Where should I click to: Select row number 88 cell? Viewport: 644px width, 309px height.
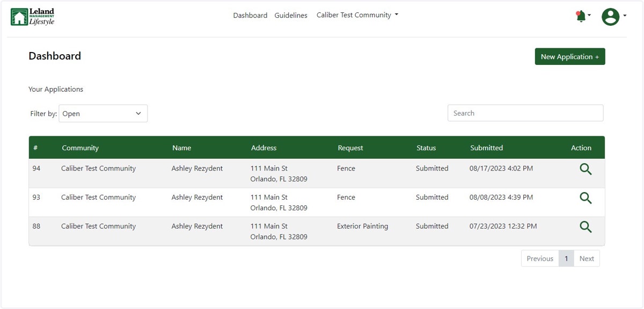[36, 226]
